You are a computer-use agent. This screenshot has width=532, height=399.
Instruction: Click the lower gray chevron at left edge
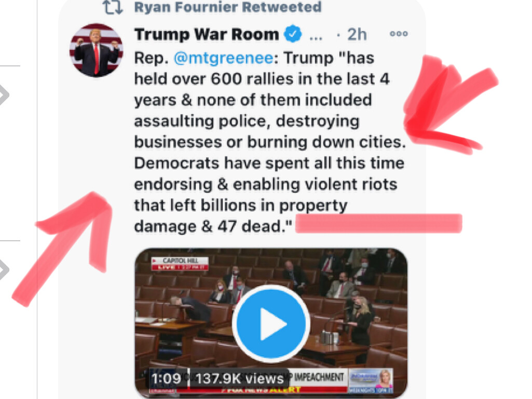(x=4, y=270)
